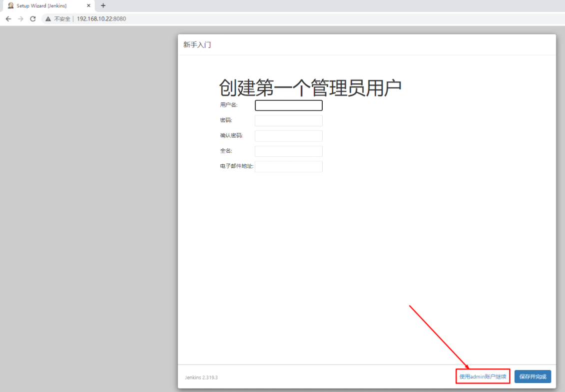Image resolution: width=565 pixels, height=392 pixels.
Task: Click the 全名 input field
Action: 289,151
